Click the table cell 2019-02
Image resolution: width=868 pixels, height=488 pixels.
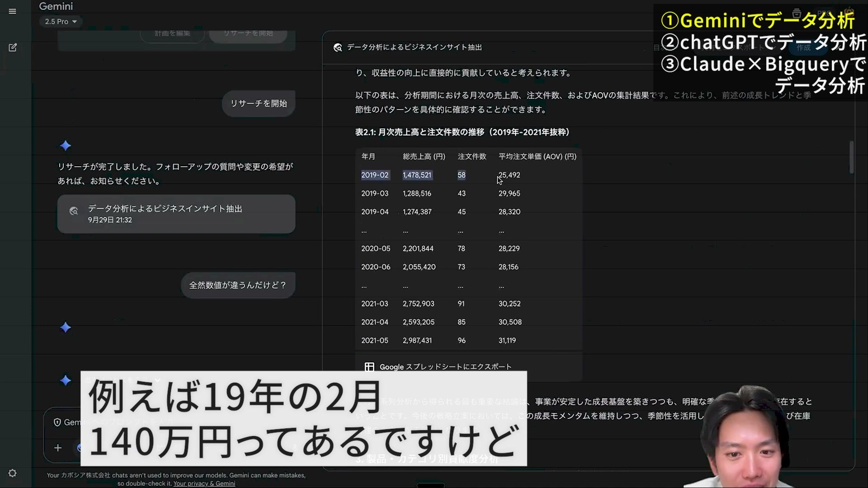(x=374, y=175)
